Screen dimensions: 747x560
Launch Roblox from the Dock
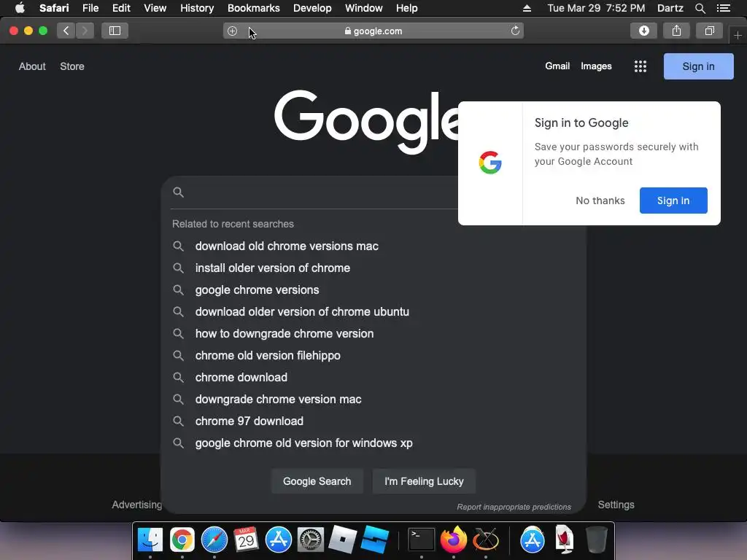tap(343, 540)
